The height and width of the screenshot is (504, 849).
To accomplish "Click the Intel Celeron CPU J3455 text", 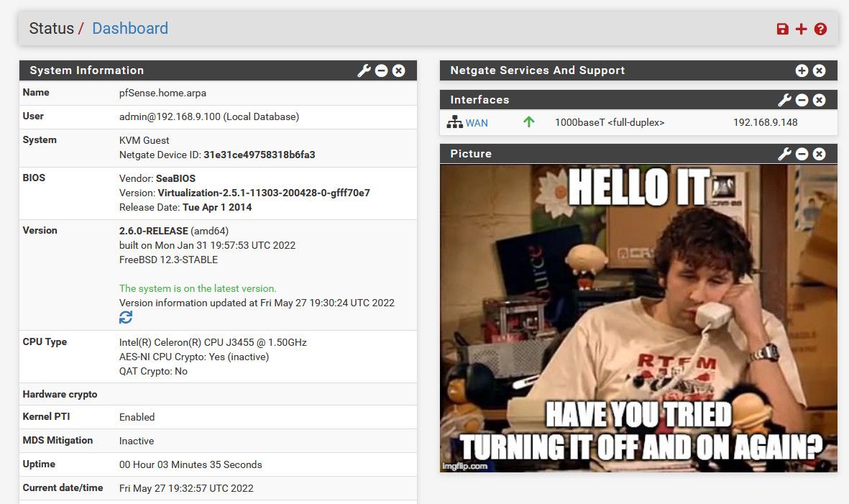I will [x=213, y=343].
